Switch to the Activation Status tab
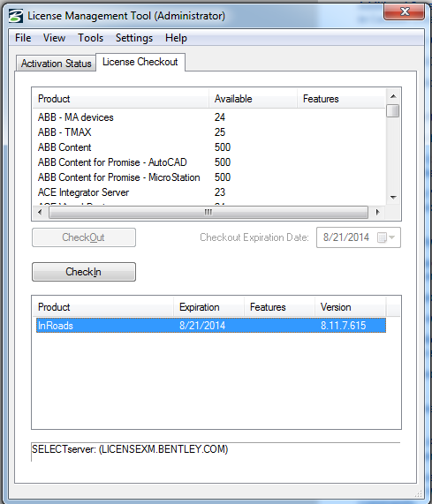 click(x=56, y=64)
